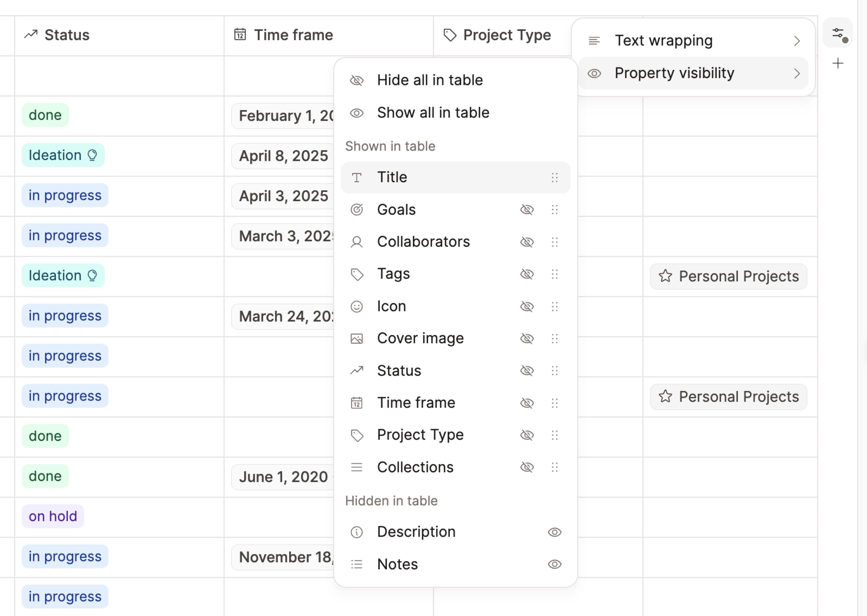Click the smiley icon beside Icon property

pyautogui.click(x=357, y=306)
